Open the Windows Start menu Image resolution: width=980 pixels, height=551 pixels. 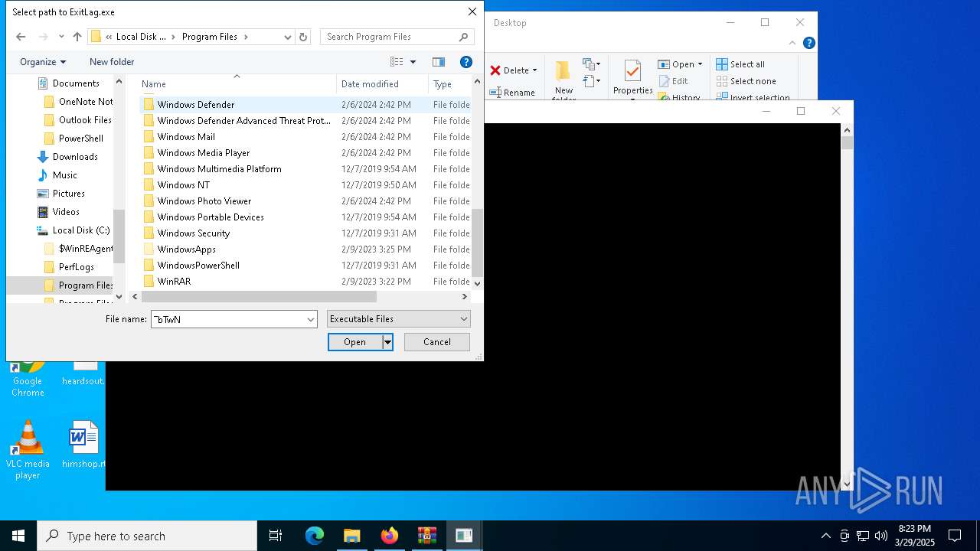(18, 536)
